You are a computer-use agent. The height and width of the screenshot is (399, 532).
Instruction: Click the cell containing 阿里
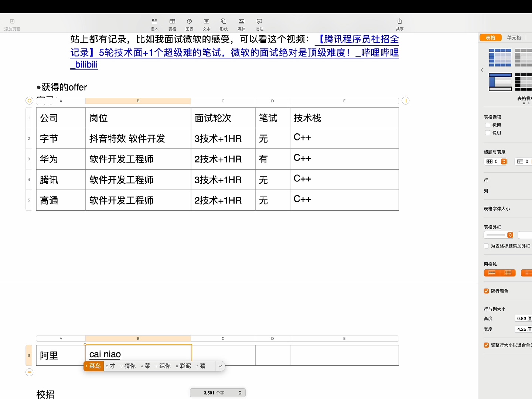(61, 355)
